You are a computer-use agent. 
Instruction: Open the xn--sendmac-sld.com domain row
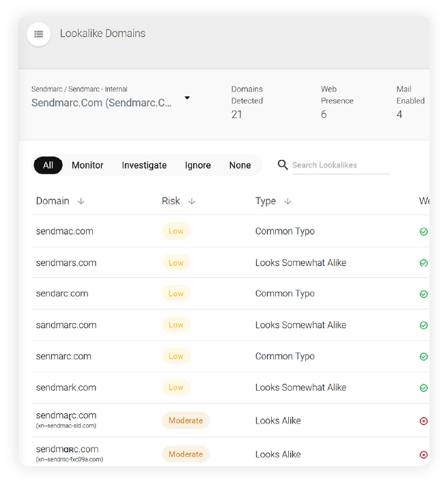coord(230,420)
